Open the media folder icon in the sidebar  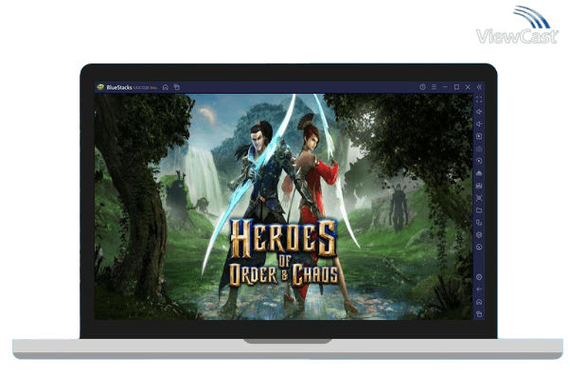point(479,210)
